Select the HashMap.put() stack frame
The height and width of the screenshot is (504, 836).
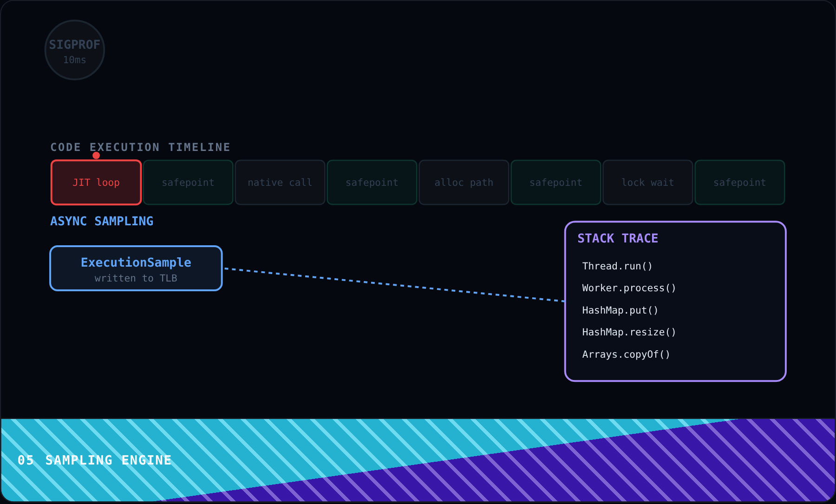pos(620,310)
